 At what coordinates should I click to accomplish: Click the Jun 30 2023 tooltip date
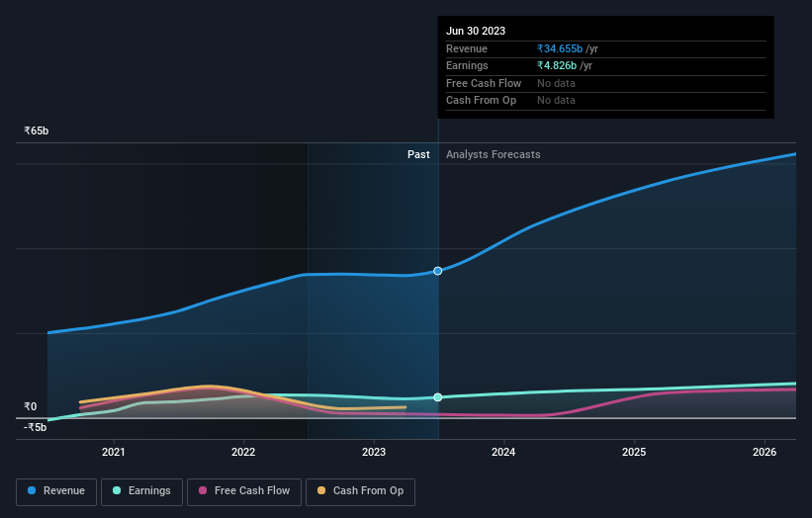(476, 31)
